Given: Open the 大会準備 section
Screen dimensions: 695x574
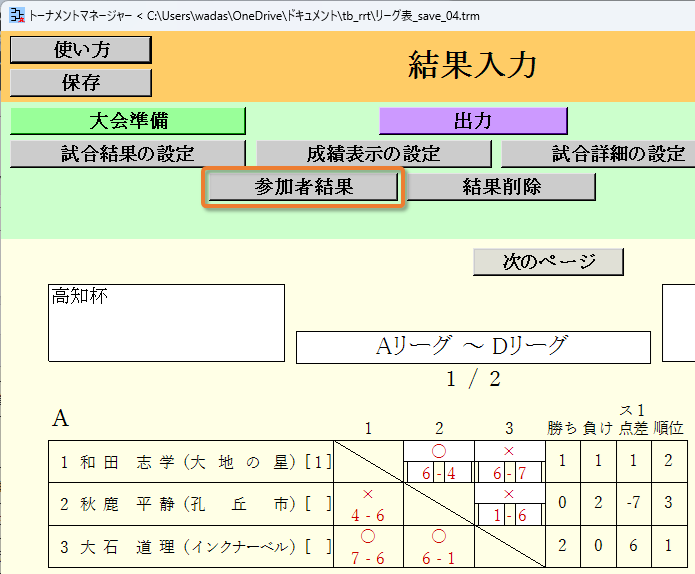Looking at the screenshot, I should coord(128,121).
